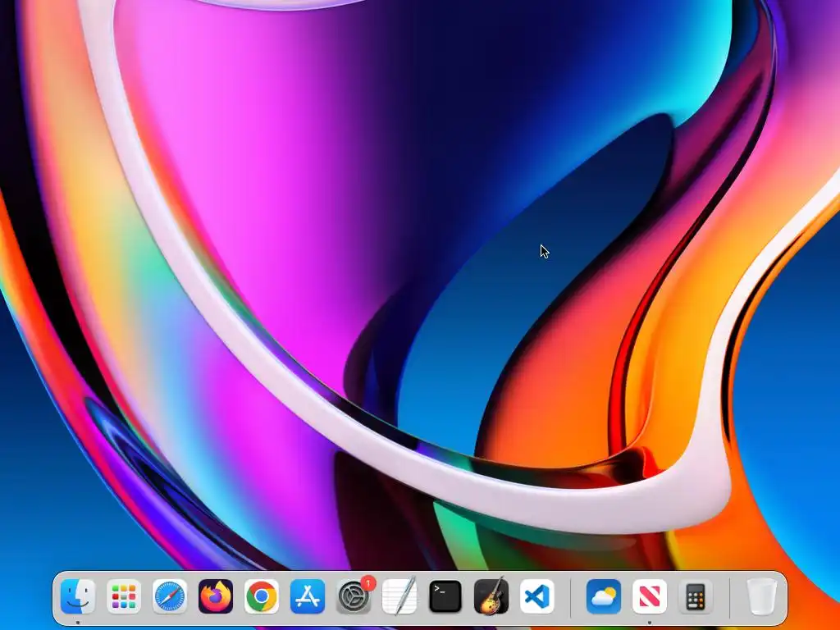Launch GarageBand from the dock
Image resolution: width=840 pixels, height=630 pixels.
[491, 596]
